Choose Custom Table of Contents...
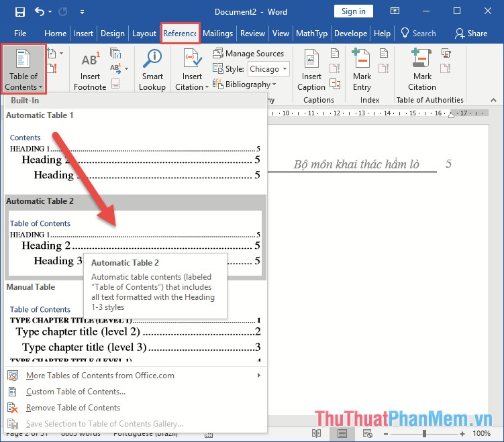Screen dimensions: 504x442 click(136, 392)
